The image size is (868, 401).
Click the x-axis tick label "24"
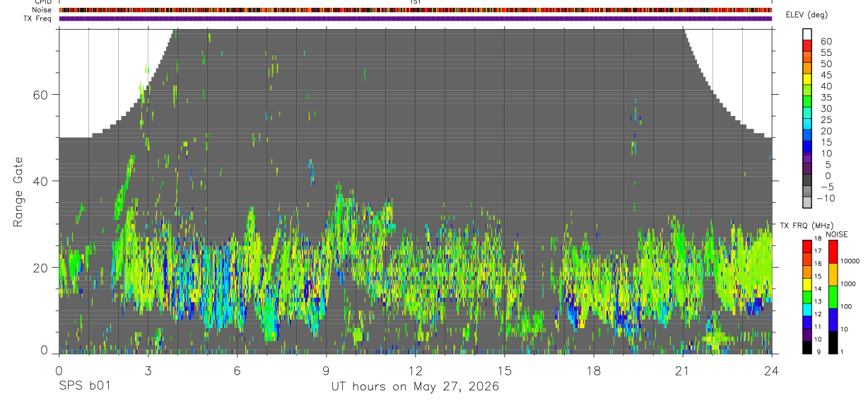pos(772,369)
